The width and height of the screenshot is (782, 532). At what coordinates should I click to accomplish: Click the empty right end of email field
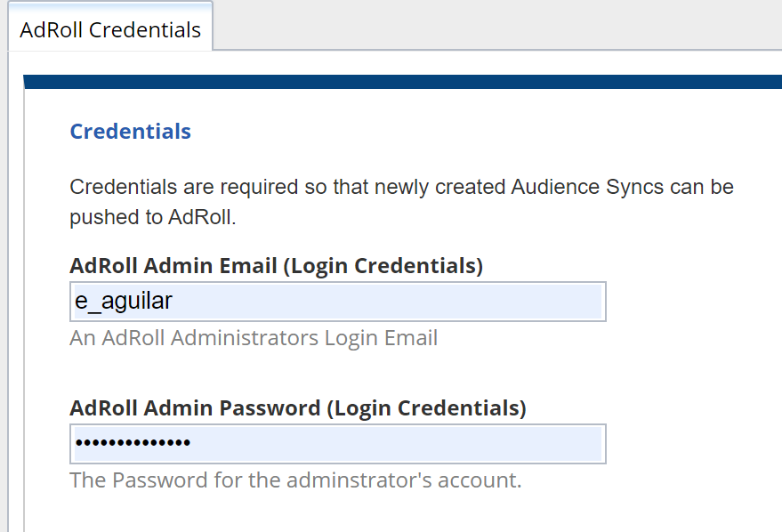coord(552,302)
